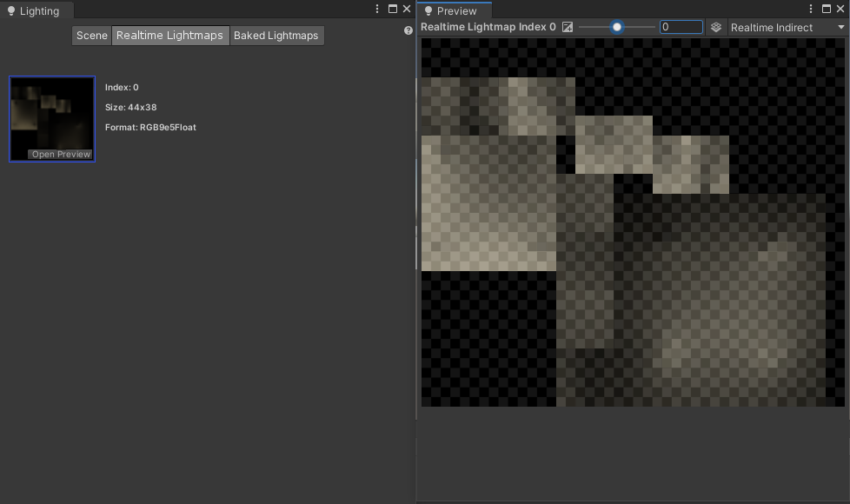Open the Preview panel kebab menu
This screenshot has width=850, height=504.
(x=811, y=9)
